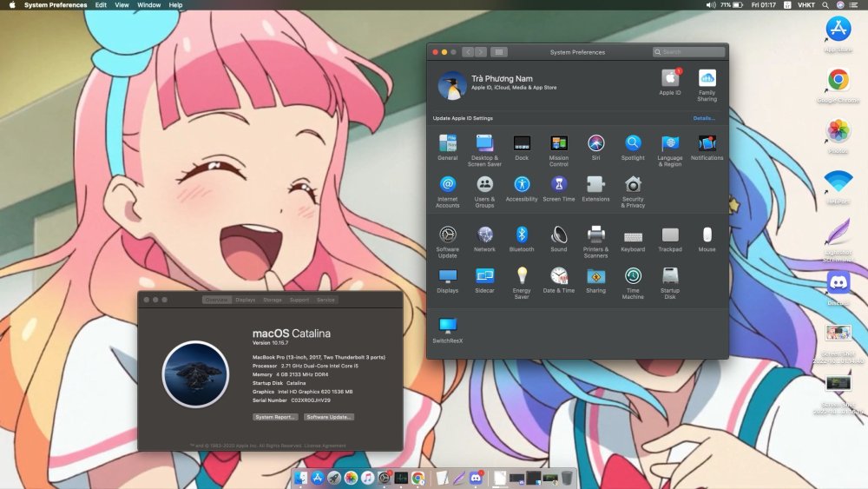Viewport: 868px width, 489px height.
Task: Open the Help menu
Action: [175, 5]
